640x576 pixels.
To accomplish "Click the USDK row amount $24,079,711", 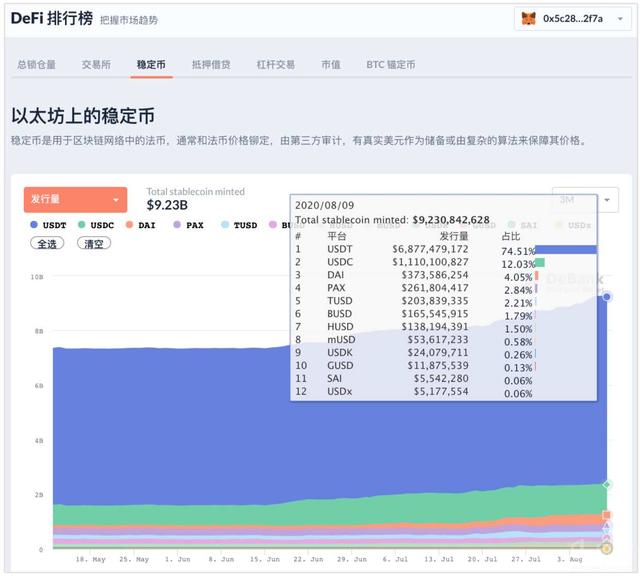I will click(438, 353).
